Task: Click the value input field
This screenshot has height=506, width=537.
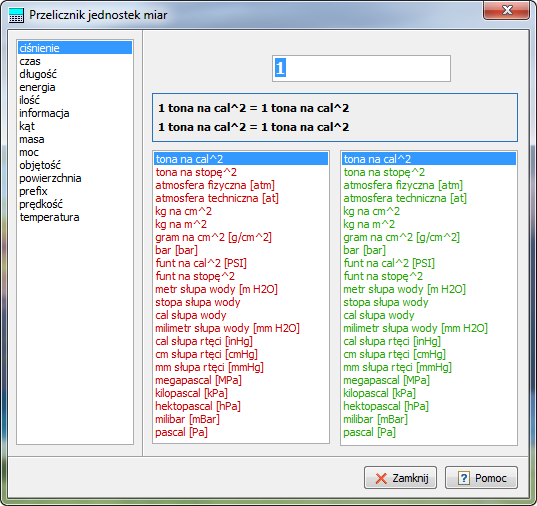Action: (361, 69)
